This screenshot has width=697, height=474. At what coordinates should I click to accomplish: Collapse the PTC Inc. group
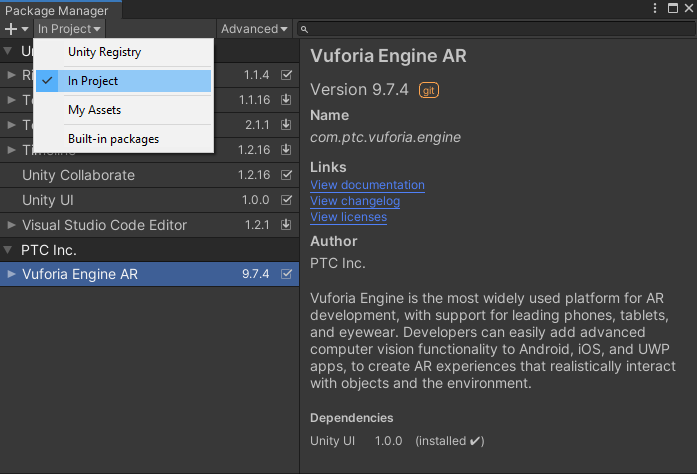9,249
